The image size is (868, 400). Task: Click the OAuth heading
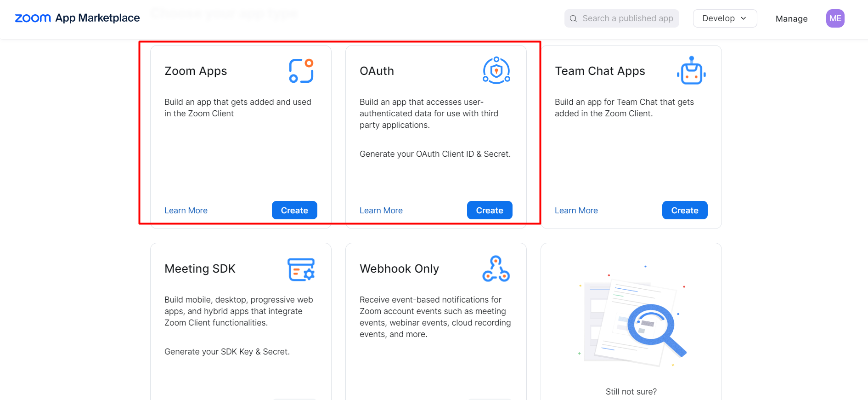pos(377,71)
